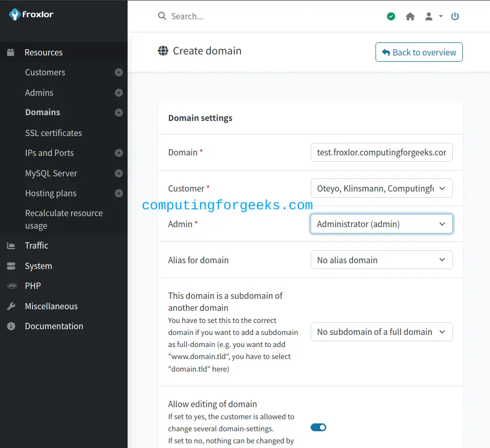490x448 pixels.
Task: Open Domains in the sidebar
Action: point(42,113)
